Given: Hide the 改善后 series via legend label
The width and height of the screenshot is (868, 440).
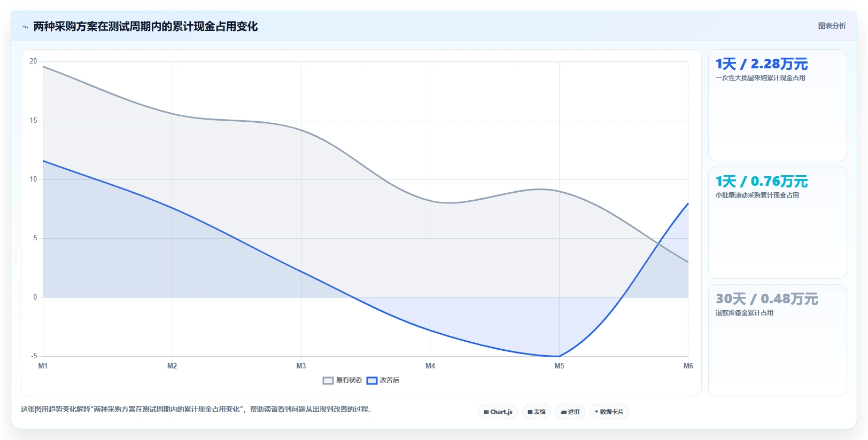Looking at the screenshot, I should (390, 380).
